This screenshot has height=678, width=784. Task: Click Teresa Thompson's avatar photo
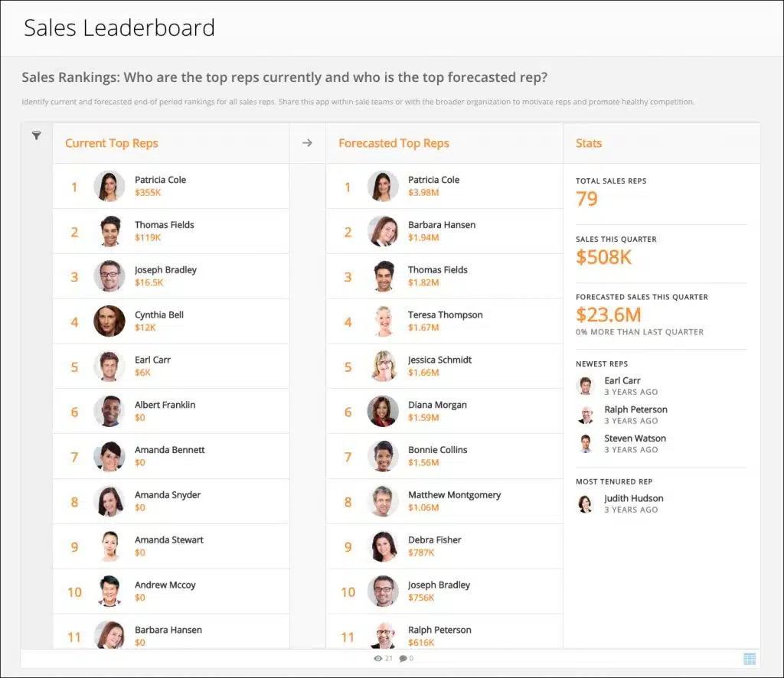pos(383,321)
